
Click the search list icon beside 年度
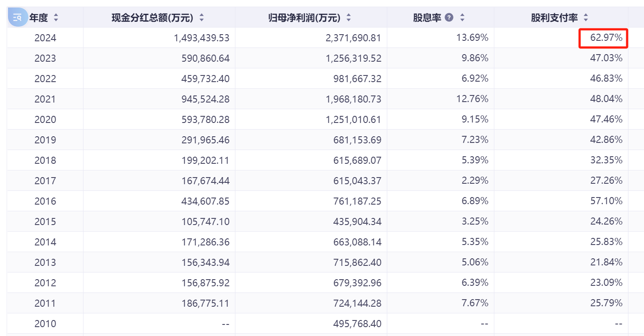click(17, 18)
